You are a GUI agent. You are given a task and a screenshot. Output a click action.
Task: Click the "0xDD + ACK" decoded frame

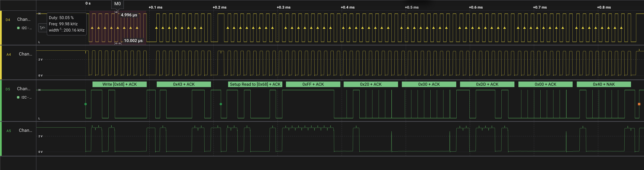(x=487, y=84)
